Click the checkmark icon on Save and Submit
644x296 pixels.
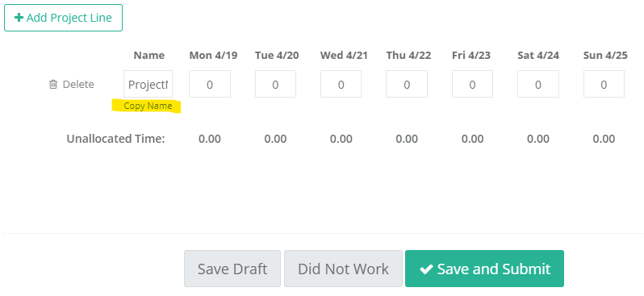coord(426,269)
